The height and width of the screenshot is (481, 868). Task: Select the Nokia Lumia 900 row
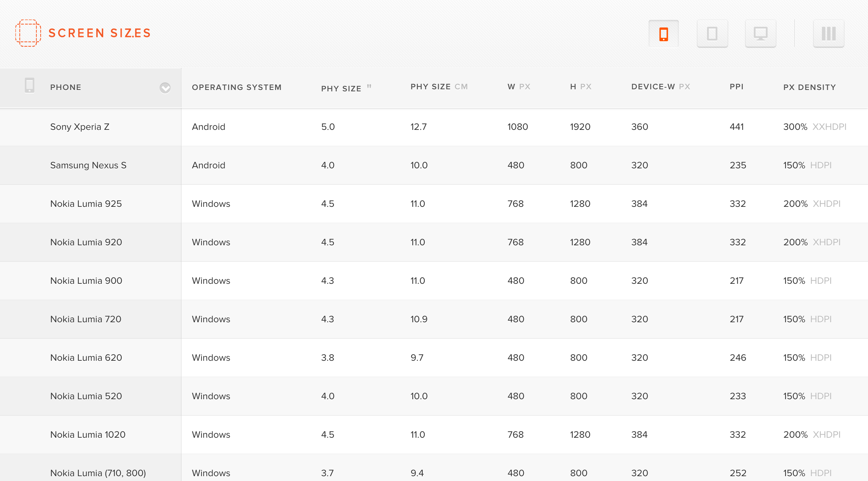click(x=434, y=281)
